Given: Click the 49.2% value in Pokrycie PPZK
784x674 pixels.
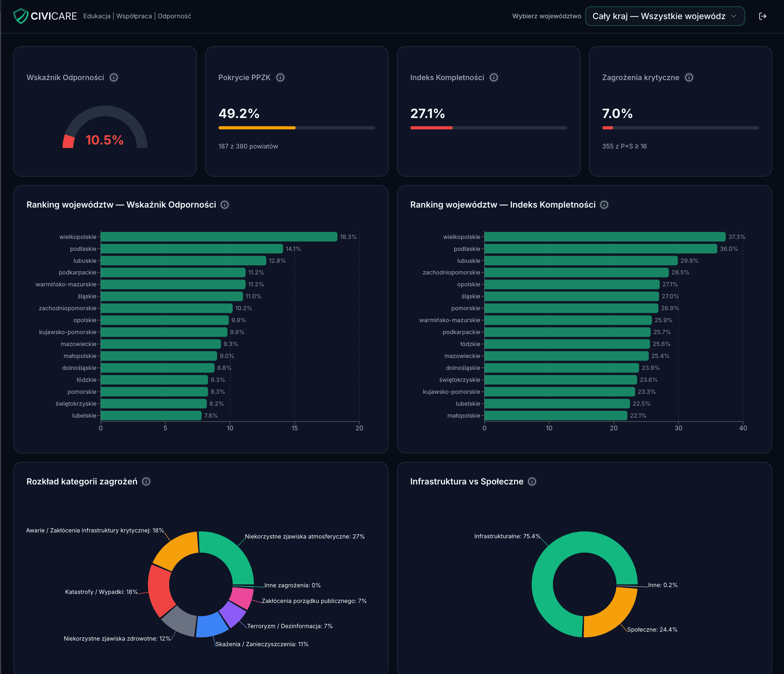Looking at the screenshot, I should (239, 113).
